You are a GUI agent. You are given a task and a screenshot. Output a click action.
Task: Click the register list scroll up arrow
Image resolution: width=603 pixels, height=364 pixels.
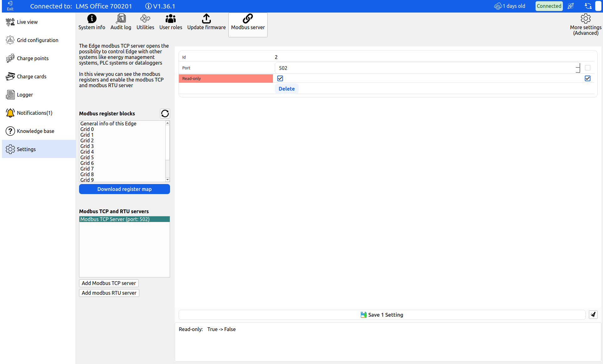pyautogui.click(x=168, y=123)
